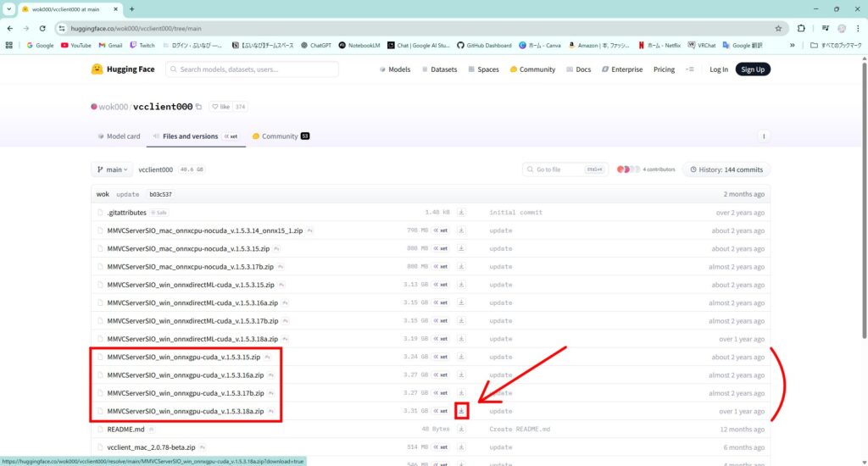Open the extra navigation menu beside Pricing
The width and height of the screenshot is (868, 466).
689,69
